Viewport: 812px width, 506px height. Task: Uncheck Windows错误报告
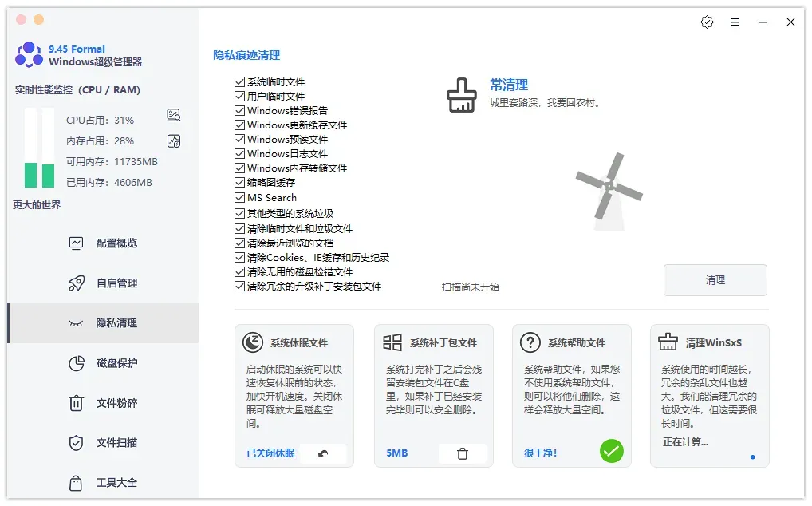239,111
